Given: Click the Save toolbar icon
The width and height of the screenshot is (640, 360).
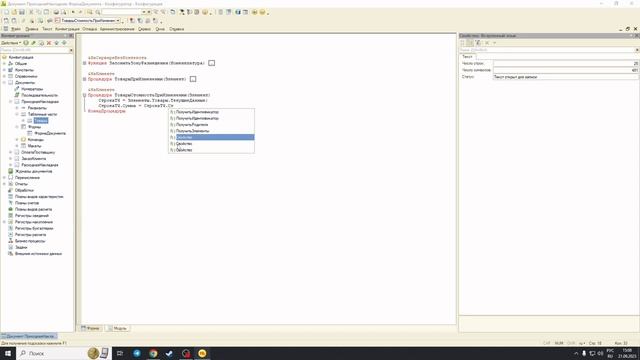Looking at the screenshot, I should click(22, 12).
